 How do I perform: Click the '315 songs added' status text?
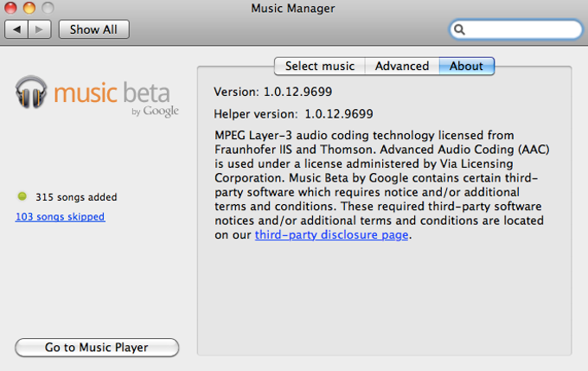click(76, 197)
